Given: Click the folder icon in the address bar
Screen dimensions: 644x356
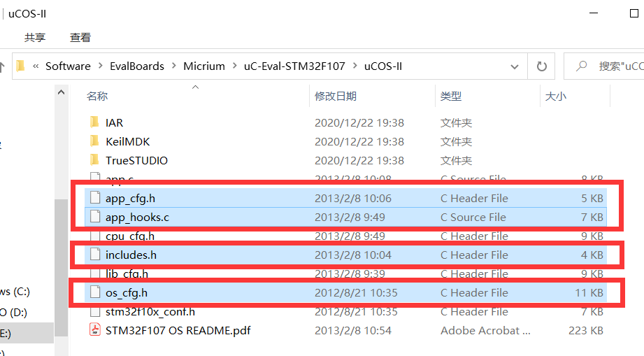Looking at the screenshot, I should coord(20,66).
